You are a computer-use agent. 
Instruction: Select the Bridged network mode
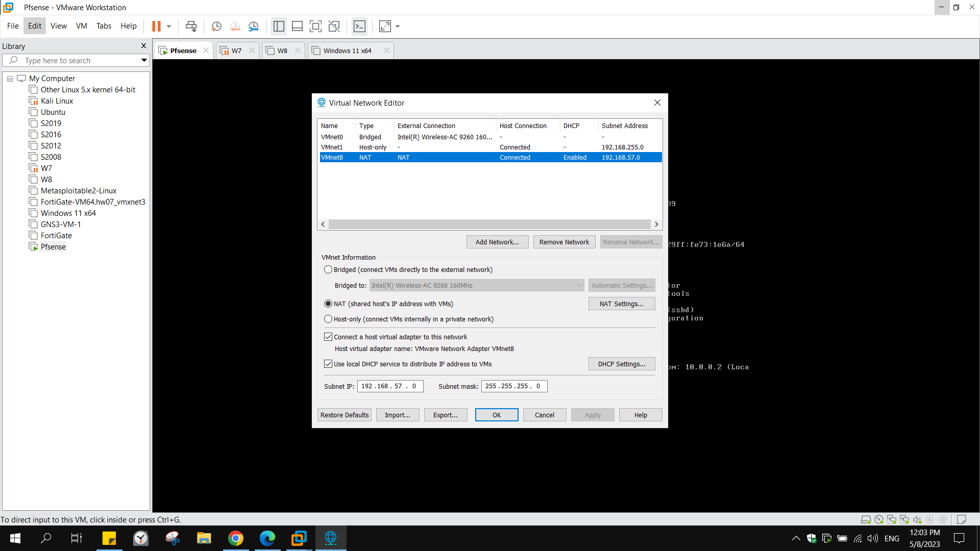click(x=328, y=269)
